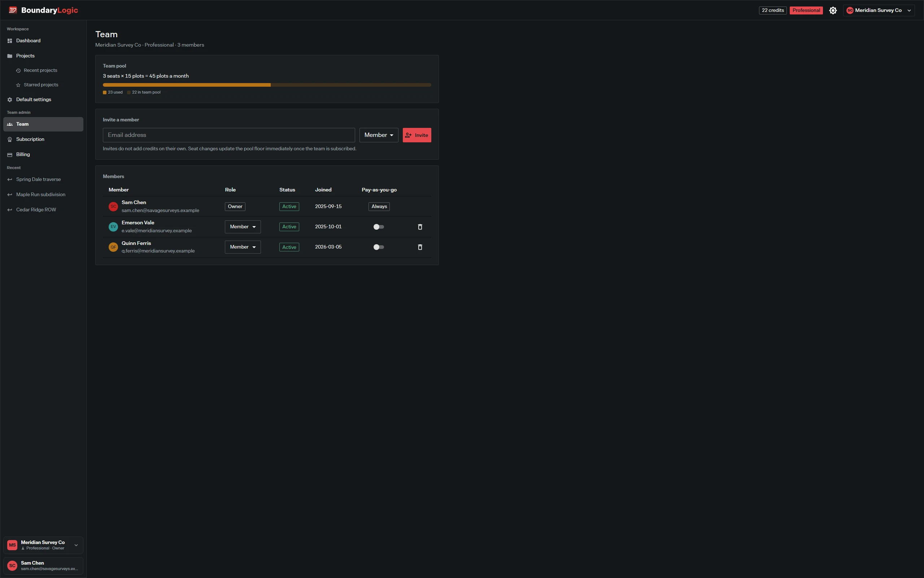Click the Subscription badge icon
The image size is (924, 578).
10,139
